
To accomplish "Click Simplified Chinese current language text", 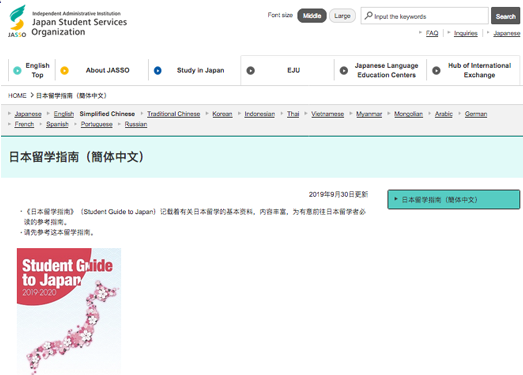I will pyautogui.click(x=107, y=114).
